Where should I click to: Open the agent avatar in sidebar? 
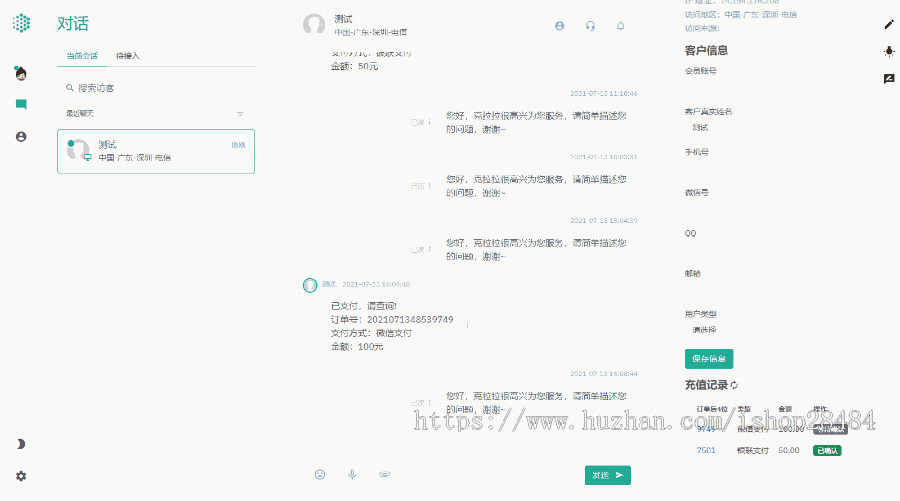[21, 73]
